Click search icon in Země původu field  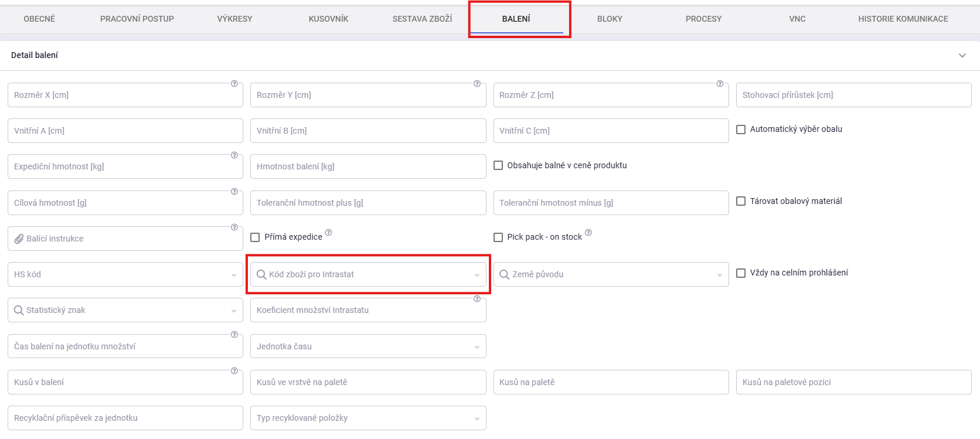point(504,275)
